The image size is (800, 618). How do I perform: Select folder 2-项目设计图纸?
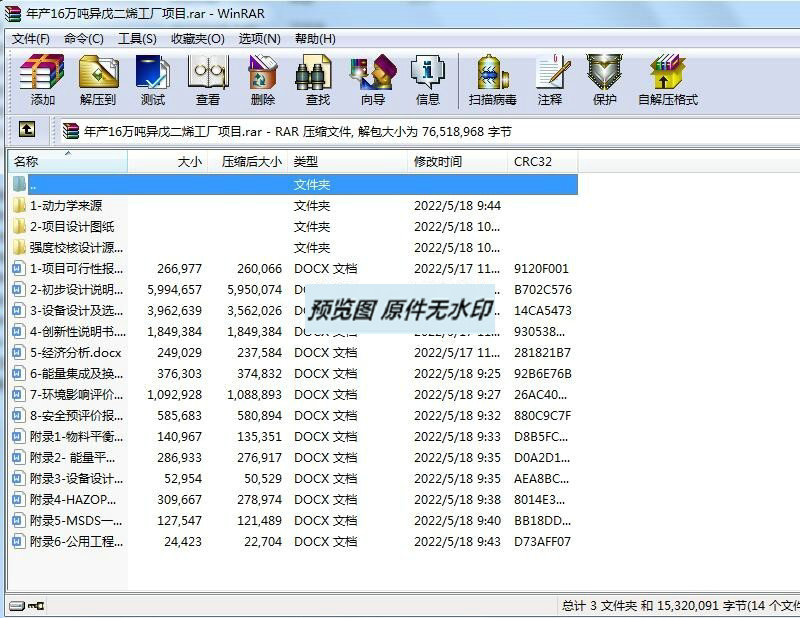(294, 226)
